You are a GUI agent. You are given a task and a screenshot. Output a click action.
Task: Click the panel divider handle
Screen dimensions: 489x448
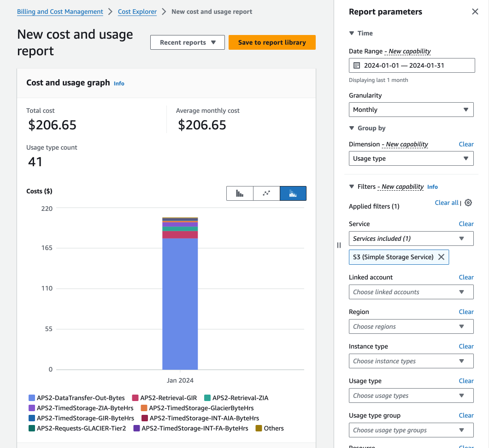pyautogui.click(x=339, y=245)
